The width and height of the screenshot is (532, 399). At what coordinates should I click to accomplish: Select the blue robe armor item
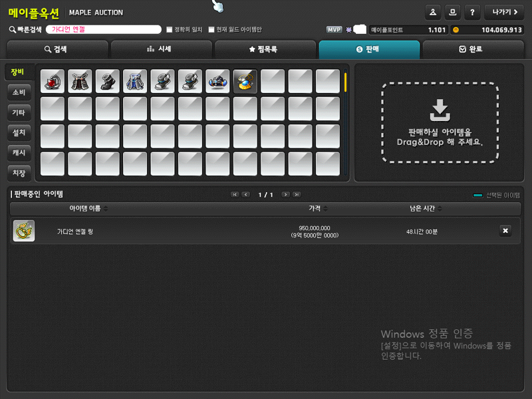135,81
